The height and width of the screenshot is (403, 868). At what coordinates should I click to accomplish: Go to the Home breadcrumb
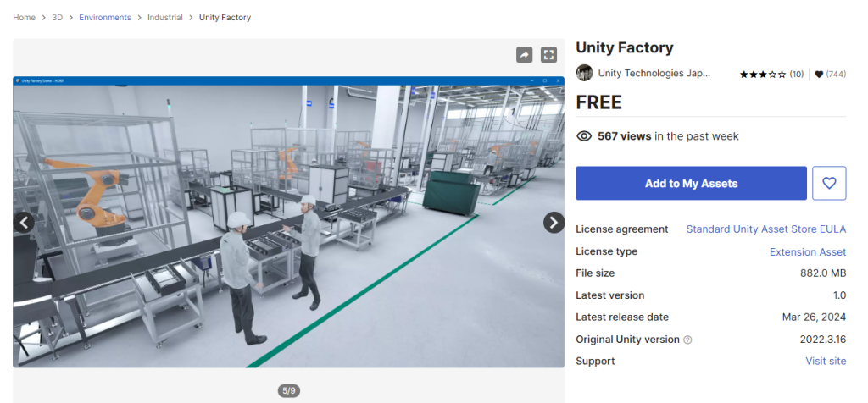25,18
